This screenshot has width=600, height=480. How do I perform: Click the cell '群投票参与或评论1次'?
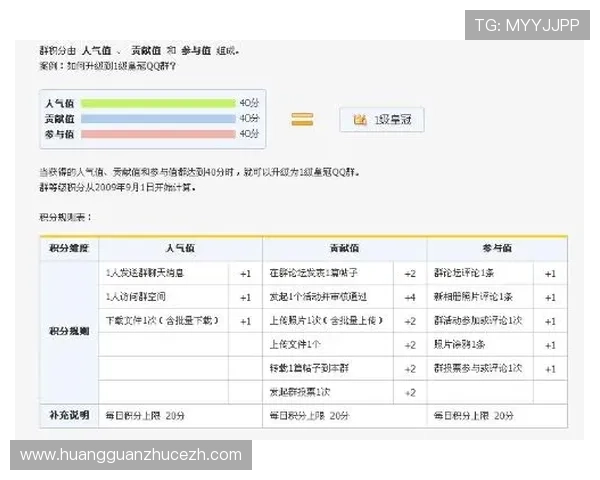tap(480, 368)
